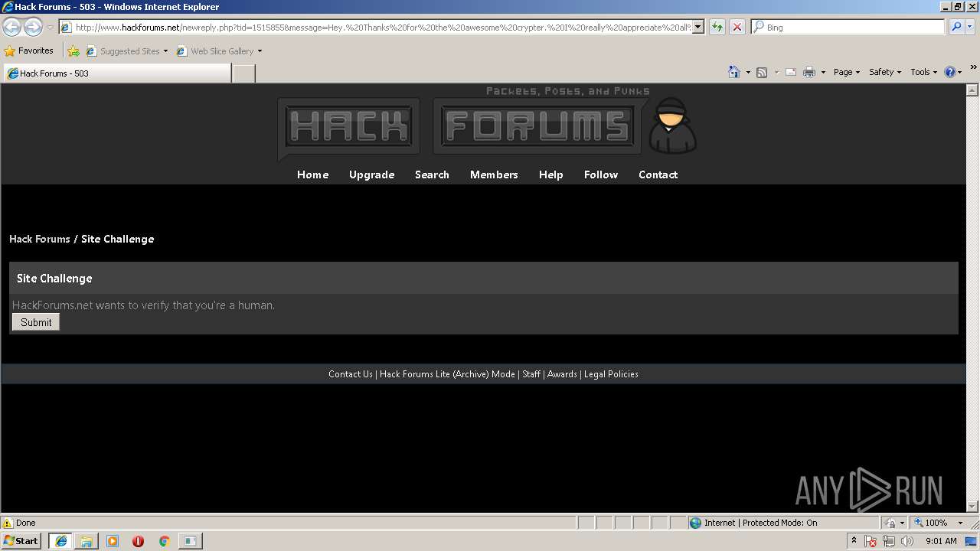Click the Help question mark icon
The width and height of the screenshot is (980, 551).
[950, 72]
